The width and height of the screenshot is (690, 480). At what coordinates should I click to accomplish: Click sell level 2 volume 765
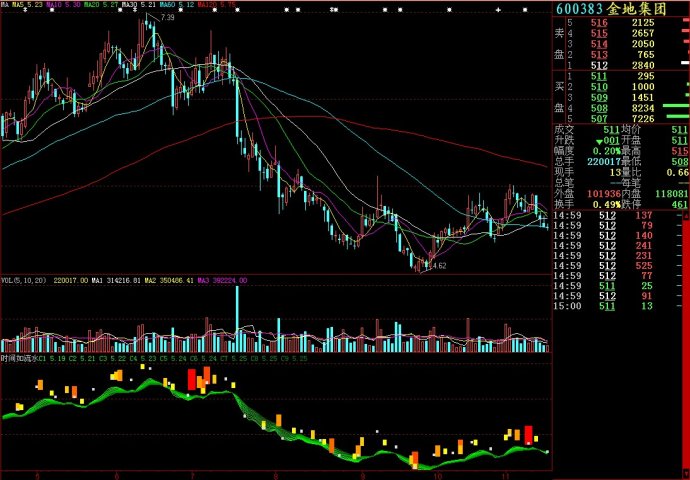[646, 55]
